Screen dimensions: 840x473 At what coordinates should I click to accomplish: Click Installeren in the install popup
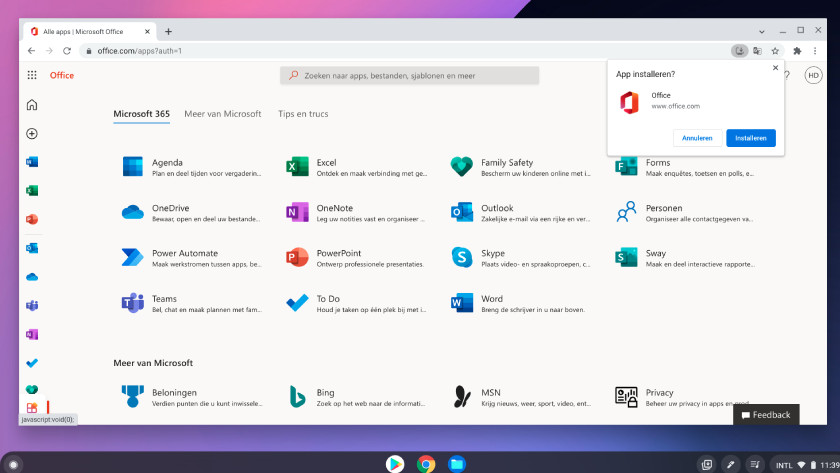[x=751, y=138]
